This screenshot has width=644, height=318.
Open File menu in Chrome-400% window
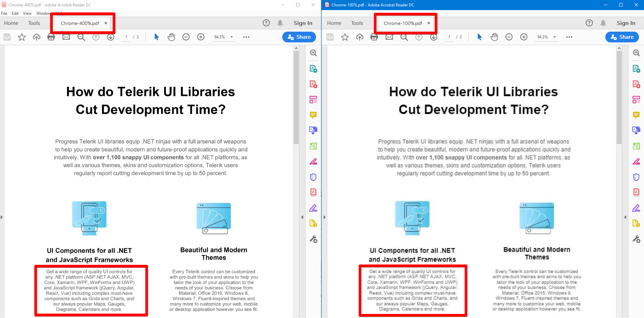[4, 13]
